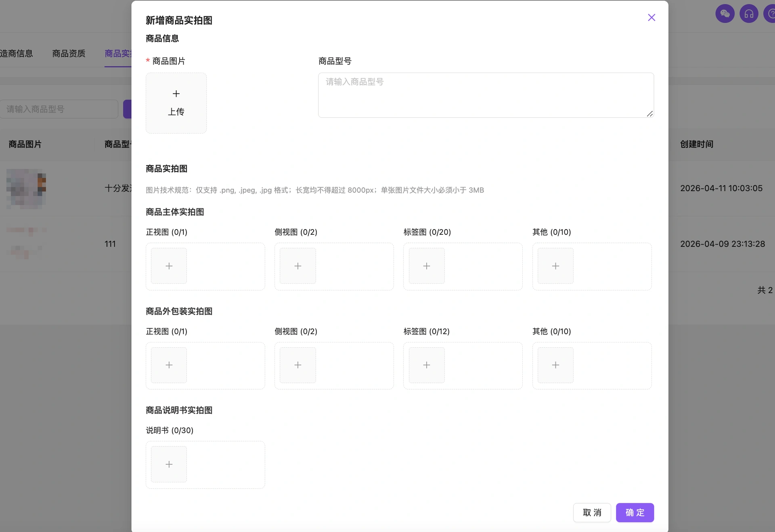775x532 pixels.
Task: Add image to 外包装 其他 (0/10)
Action: pos(555,365)
